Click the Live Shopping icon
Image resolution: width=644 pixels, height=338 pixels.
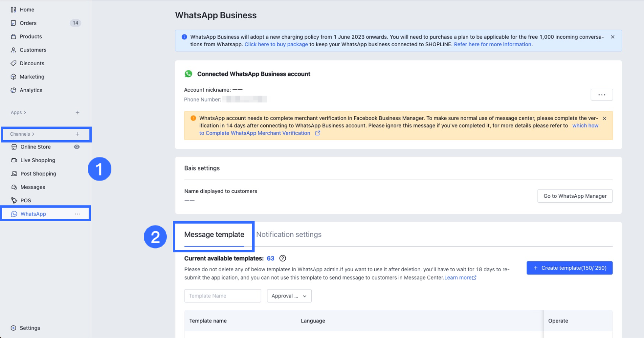(14, 160)
